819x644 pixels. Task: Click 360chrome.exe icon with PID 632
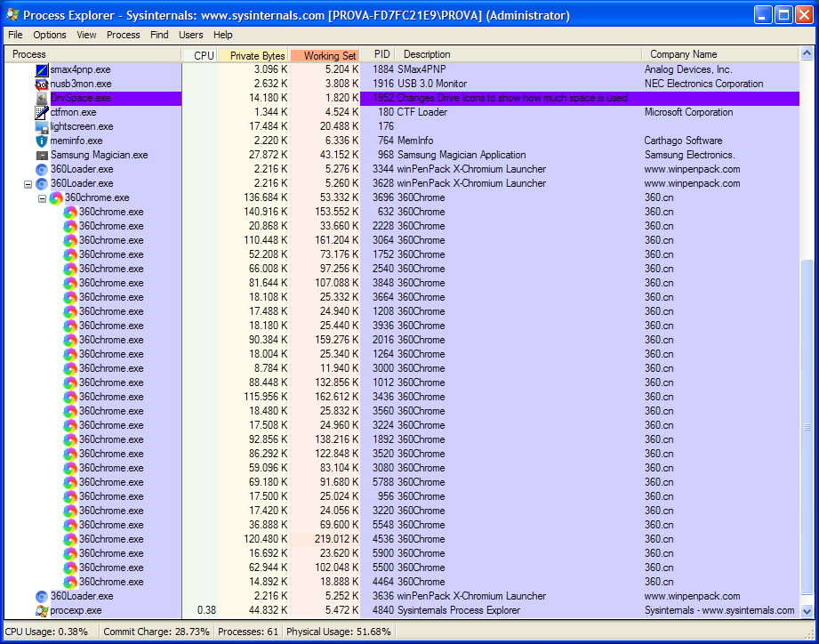tap(70, 212)
